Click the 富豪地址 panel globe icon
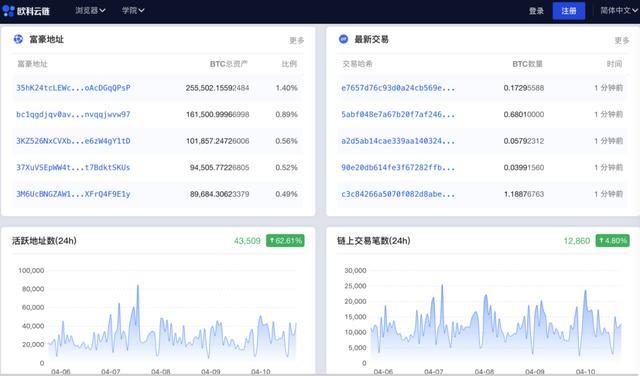Image resolution: width=640 pixels, height=376 pixels. [x=18, y=39]
